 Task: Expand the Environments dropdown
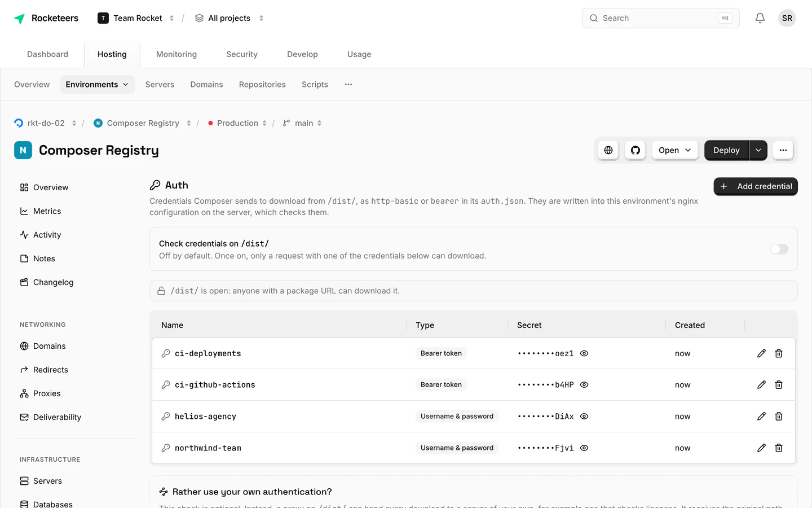[x=97, y=85]
